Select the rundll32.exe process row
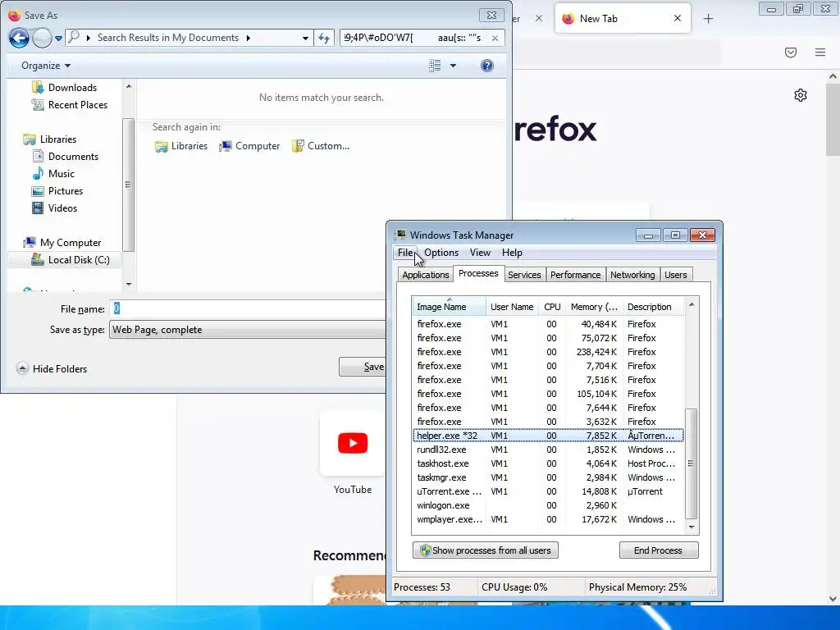 pos(548,450)
